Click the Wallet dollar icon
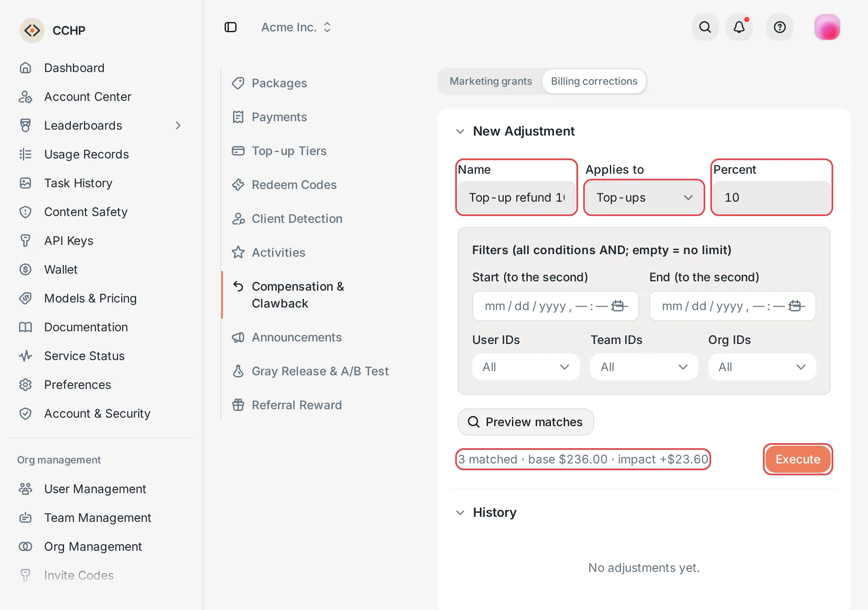Screen dimensions: 868x610 pyautogui.click(x=25, y=269)
